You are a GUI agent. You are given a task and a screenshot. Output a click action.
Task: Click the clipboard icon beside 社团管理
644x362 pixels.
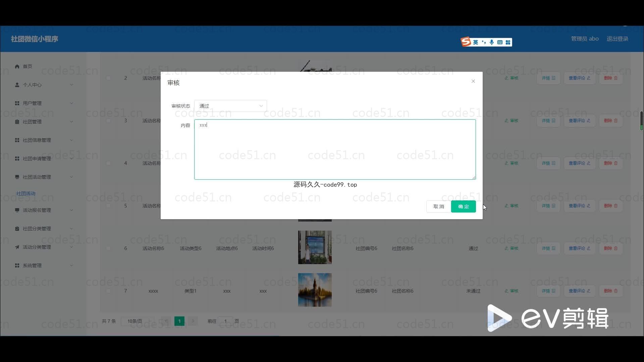click(17, 122)
